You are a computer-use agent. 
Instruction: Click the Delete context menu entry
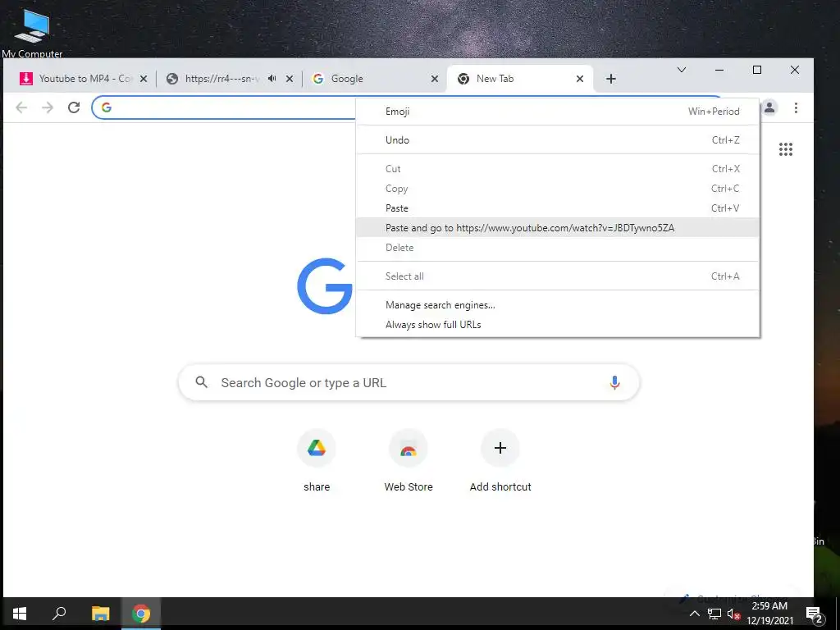point(558,248)
